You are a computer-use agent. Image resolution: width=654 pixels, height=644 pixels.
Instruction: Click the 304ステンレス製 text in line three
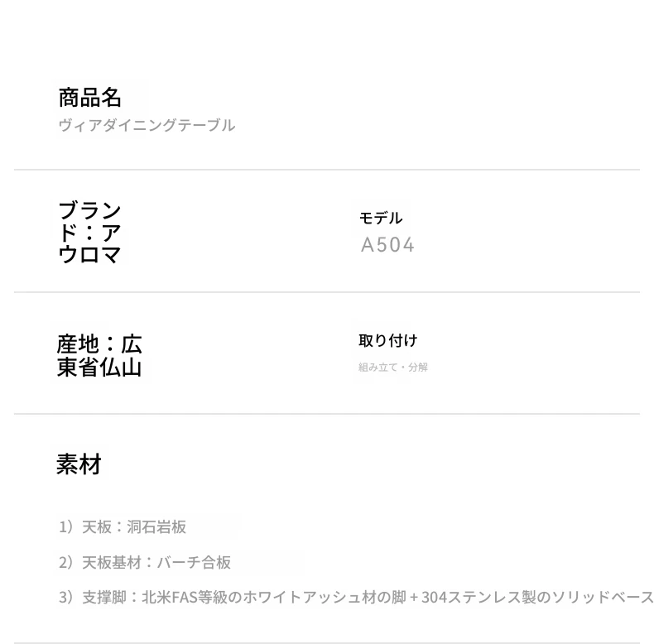[478, 597]
